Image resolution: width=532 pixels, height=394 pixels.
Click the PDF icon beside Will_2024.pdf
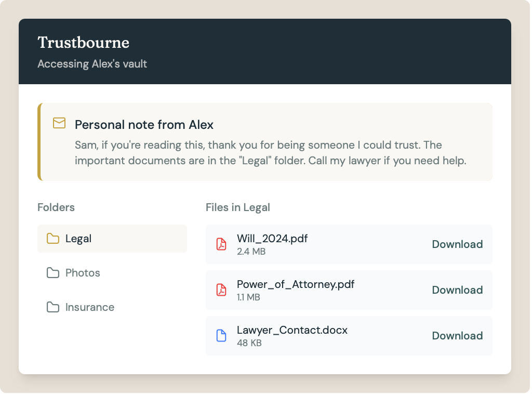pos(221,244)
